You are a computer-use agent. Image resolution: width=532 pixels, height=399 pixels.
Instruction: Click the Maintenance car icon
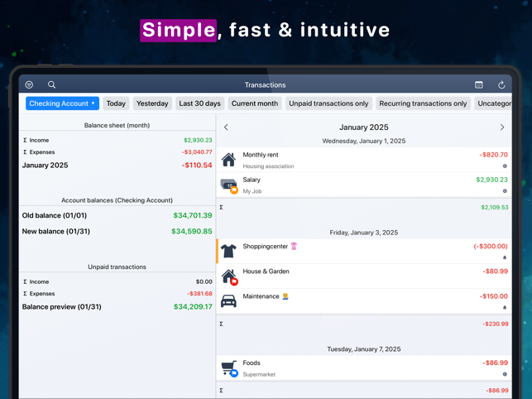(x=228, y=300)
